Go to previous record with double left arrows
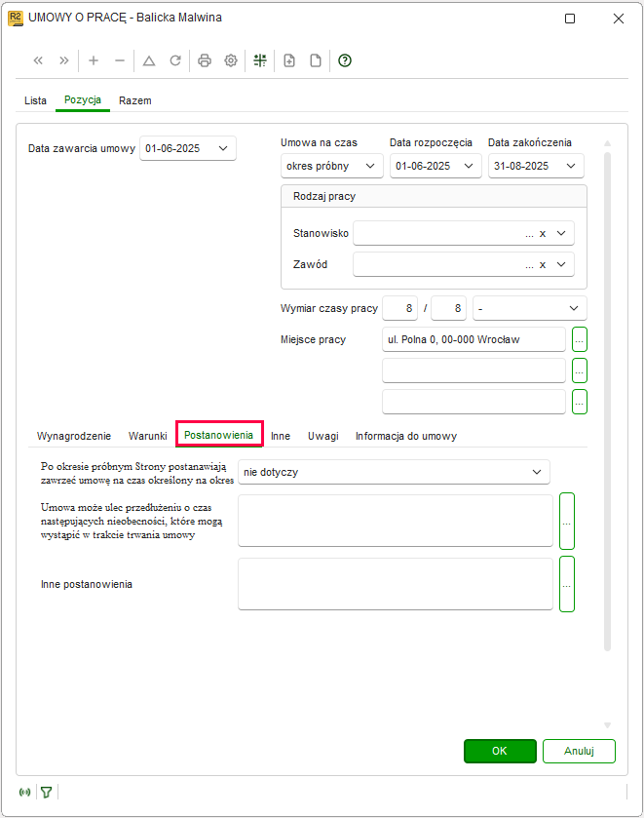The width and height of the screenshot is (644, 818). coord(38,60)
